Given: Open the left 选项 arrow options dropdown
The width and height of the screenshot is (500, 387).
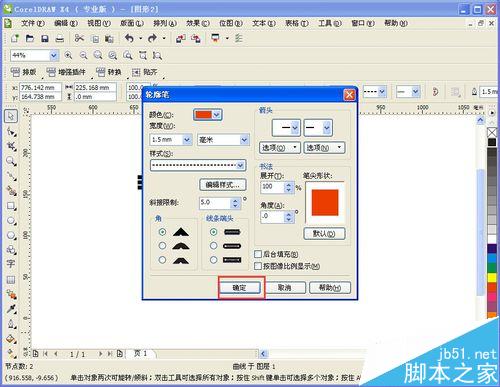Looking at the screenshot, I should [x=280, y=148].
